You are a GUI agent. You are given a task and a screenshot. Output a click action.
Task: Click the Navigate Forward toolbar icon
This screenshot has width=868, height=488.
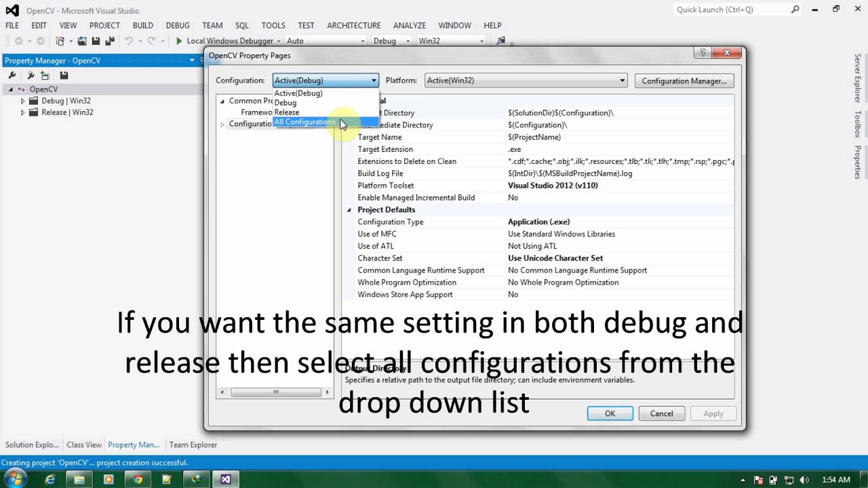(40, 41)
